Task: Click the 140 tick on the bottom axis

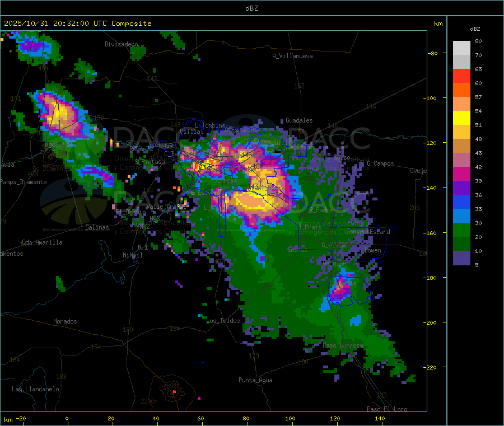Action: point(380,418)
